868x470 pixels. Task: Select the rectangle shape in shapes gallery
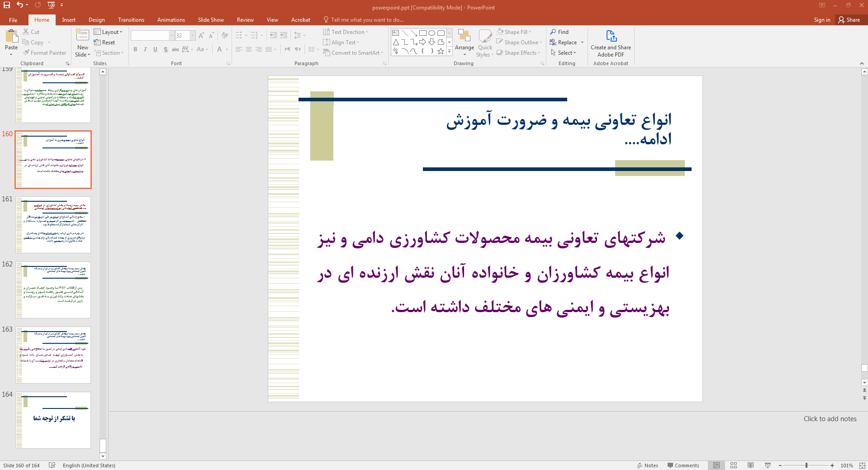423,33
